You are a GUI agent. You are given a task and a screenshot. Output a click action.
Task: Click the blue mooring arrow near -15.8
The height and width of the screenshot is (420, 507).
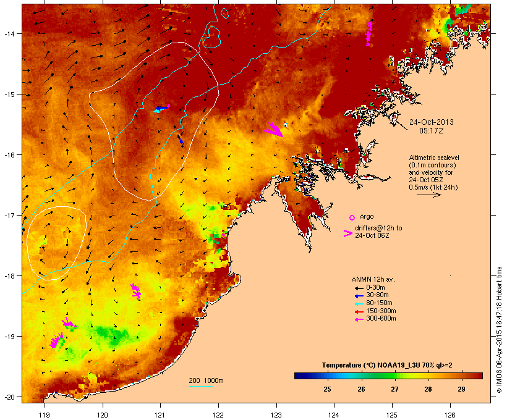[180, 139]
